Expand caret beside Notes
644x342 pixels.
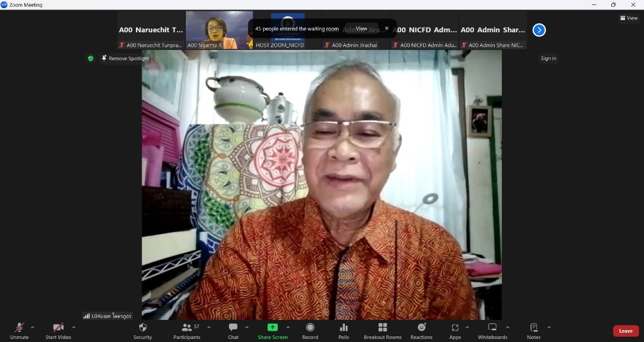(x=549, y=328)
